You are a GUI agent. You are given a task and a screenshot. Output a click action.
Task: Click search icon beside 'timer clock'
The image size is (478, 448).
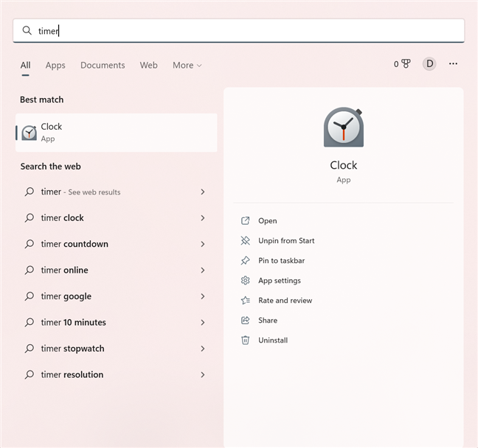[30, 218]
